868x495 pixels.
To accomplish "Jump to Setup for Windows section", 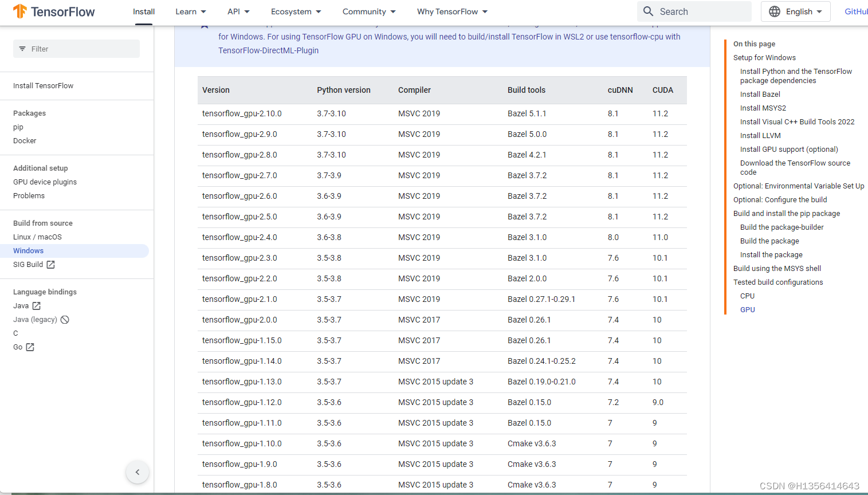I will [764, 58].
